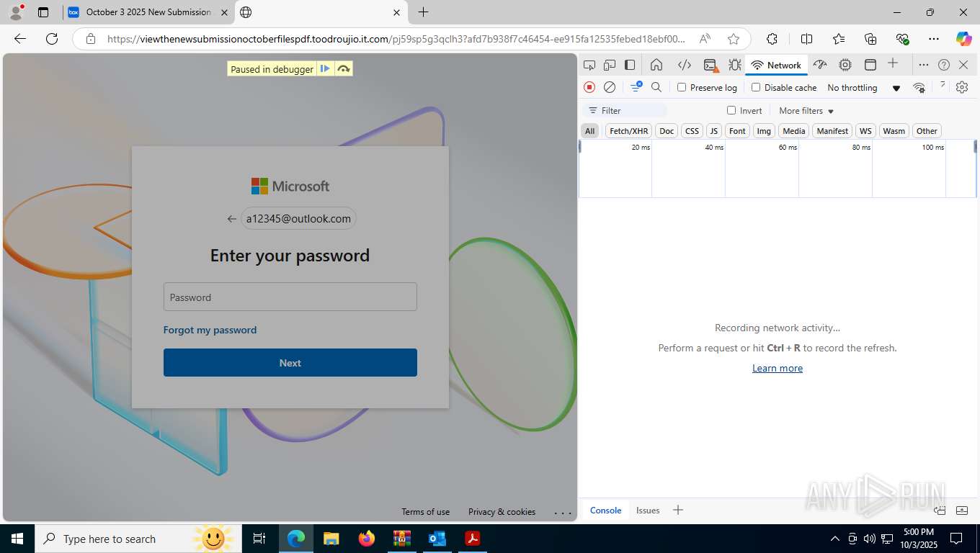Viewport: 980px width, 553px height.
Task: Open the Performance panel gauge icon
Action: (x=820, y=65)
